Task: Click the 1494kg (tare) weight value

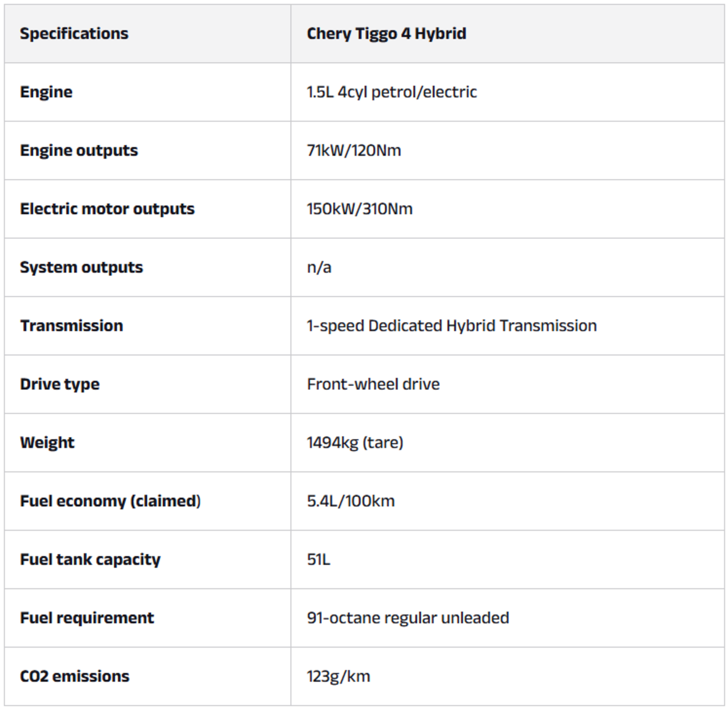Action: point(355,443)
